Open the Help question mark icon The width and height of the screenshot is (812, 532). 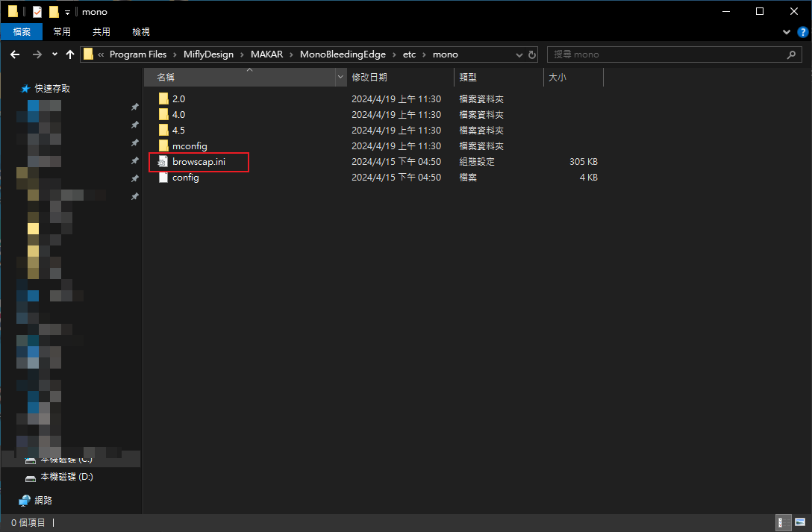click(802, 32)
